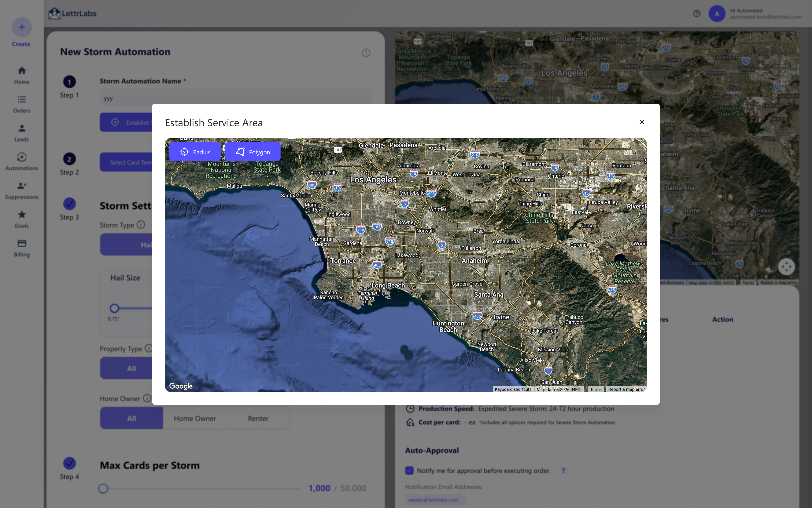Click the Step 2 number circle

[x=69, y=159]
